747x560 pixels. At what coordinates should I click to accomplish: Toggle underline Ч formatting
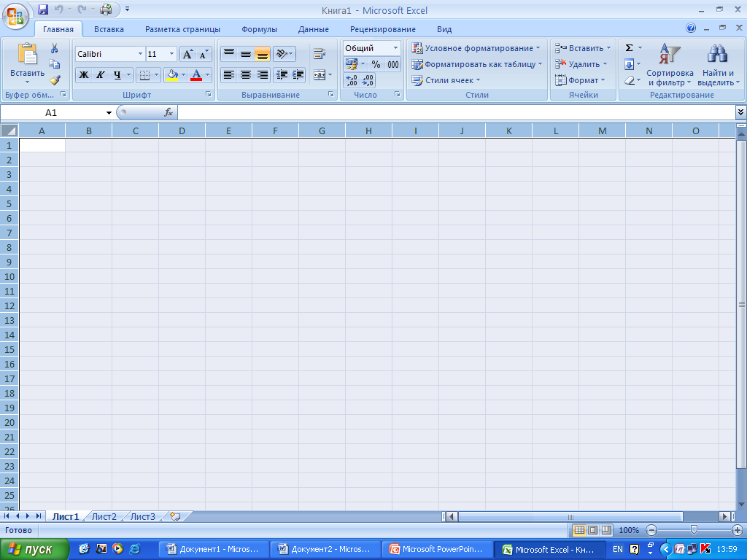point(117,75)
